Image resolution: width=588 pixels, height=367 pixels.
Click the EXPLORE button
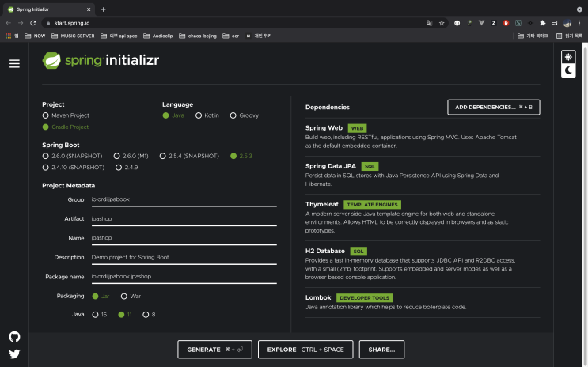[x=305, y=350]
